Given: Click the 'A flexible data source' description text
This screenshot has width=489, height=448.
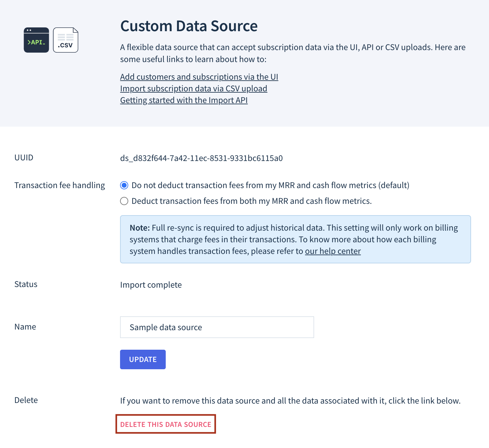Looking at the screenshot, I should (293, 53).
